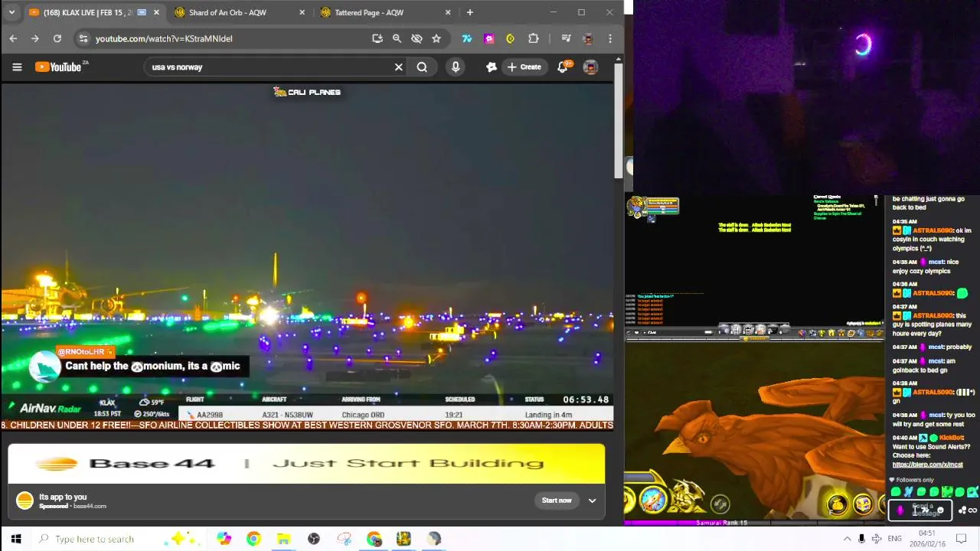Open the Base 44 banner ad

[x=306, y=464]
